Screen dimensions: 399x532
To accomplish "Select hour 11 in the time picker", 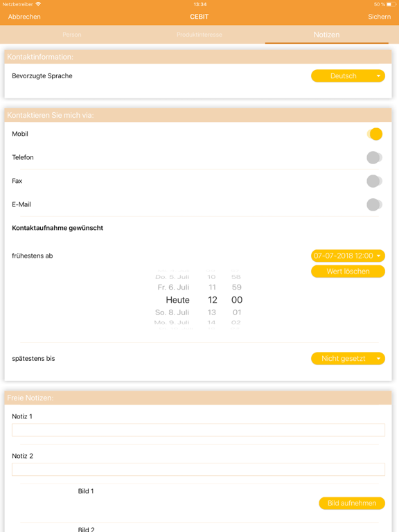I will (212, 287).
